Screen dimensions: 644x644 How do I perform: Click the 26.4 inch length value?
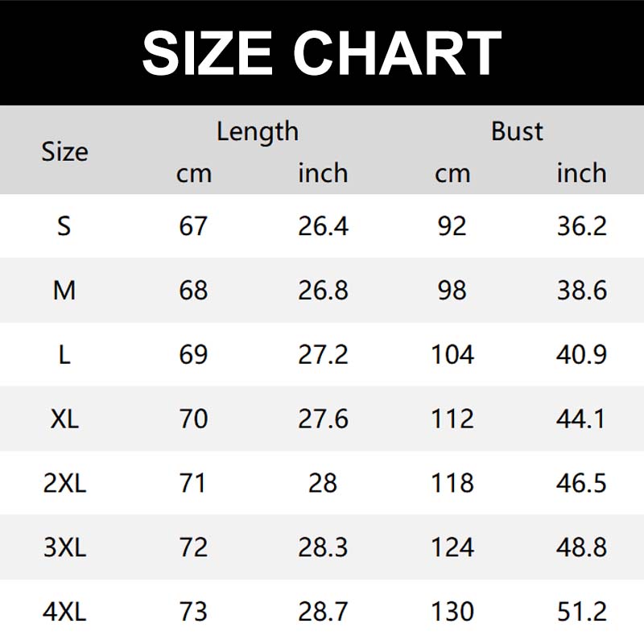pos(323,226)
